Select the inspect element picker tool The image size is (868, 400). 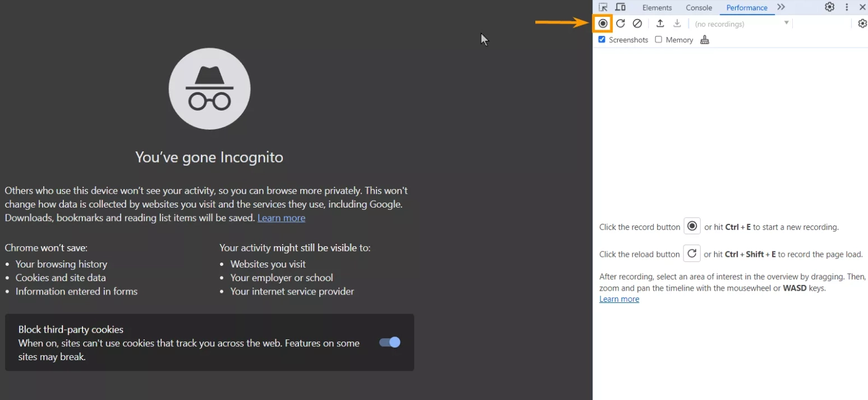pos(603,7)
